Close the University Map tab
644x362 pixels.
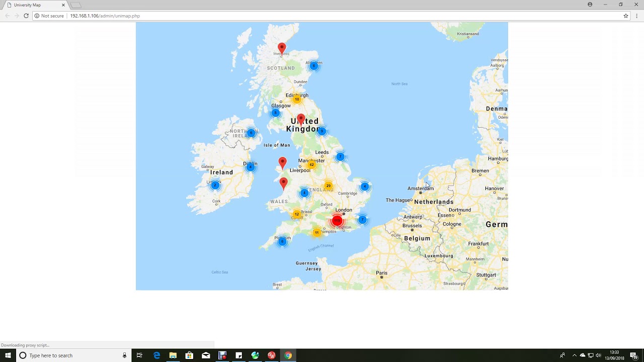click(63, 5)
